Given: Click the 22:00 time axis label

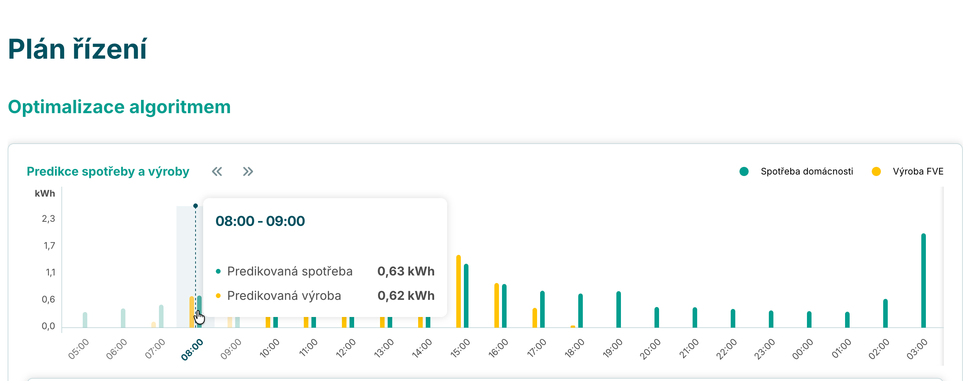Looking at the screenshot, I should tap(727, 349).
